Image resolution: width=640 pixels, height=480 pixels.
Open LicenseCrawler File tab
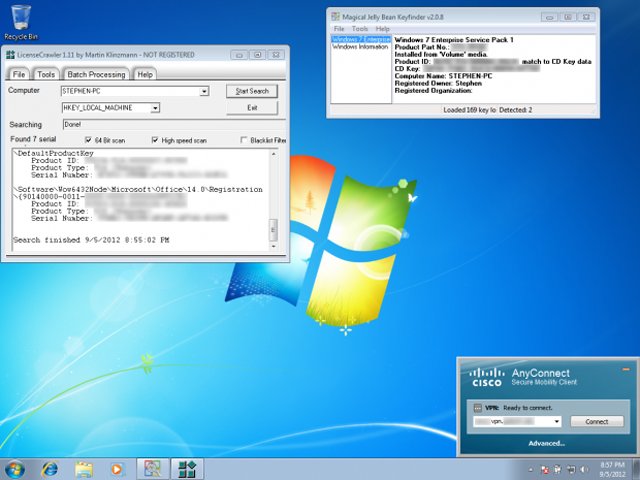tap(19, 74)
